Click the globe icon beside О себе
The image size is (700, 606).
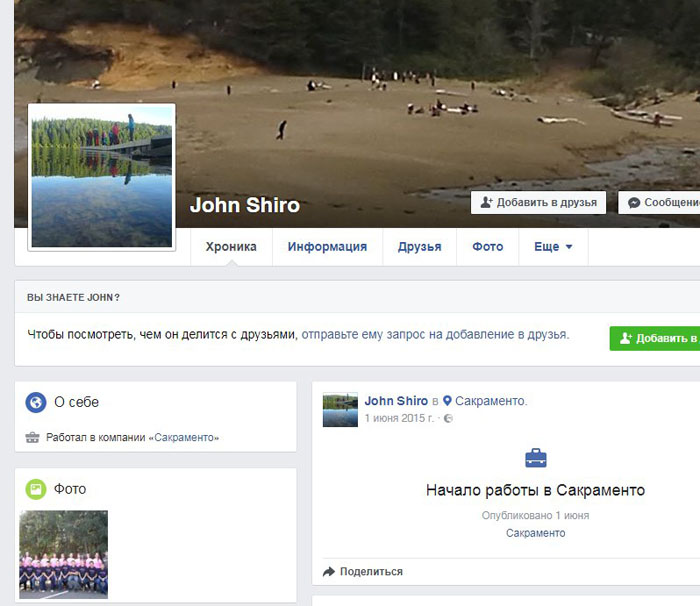pyautogui.click(x=37, y=402)
